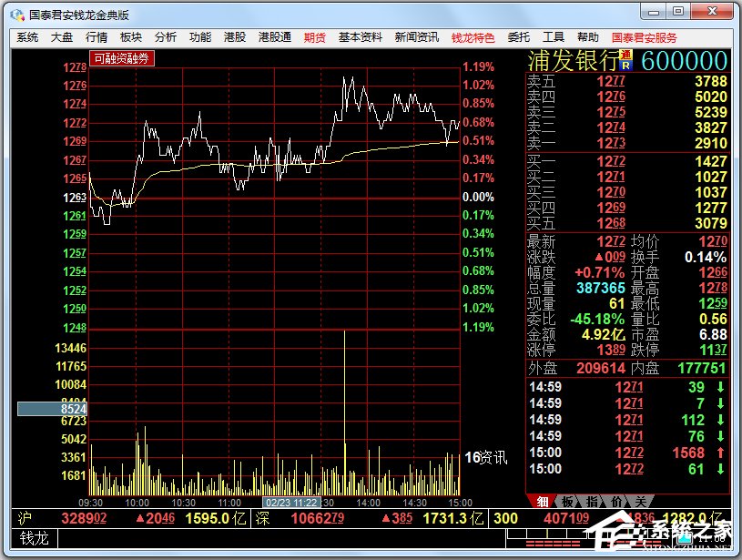742x560 pixels.
Task: Click the stock name 浦发银行
Action: pyautogui.click(x=574, y=61)
